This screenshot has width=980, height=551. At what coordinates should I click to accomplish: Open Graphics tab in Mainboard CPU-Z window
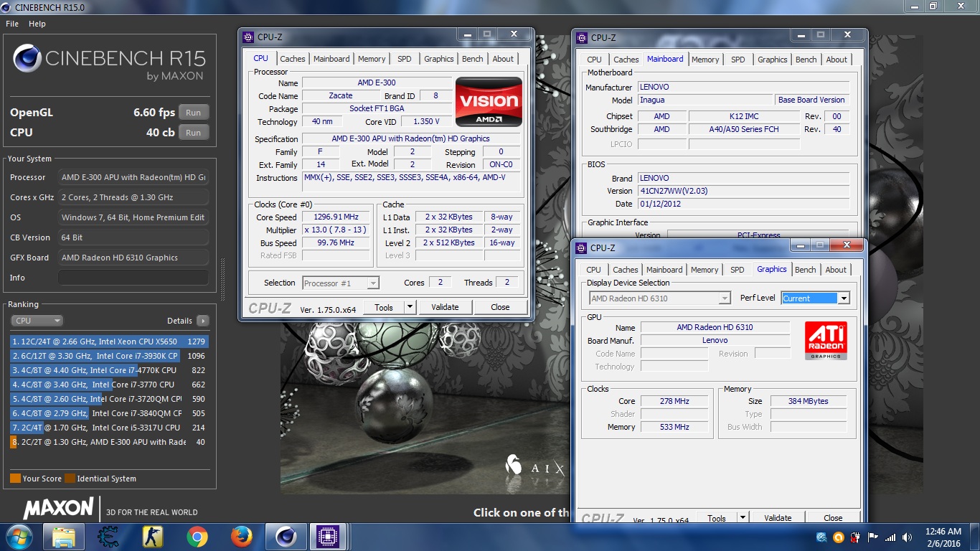click(x=773, y=60)
